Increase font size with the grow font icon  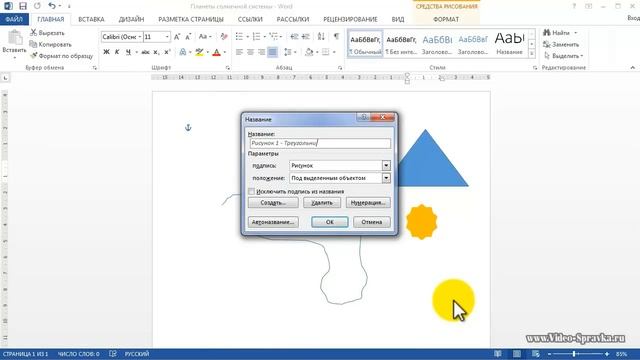[177, 37]
